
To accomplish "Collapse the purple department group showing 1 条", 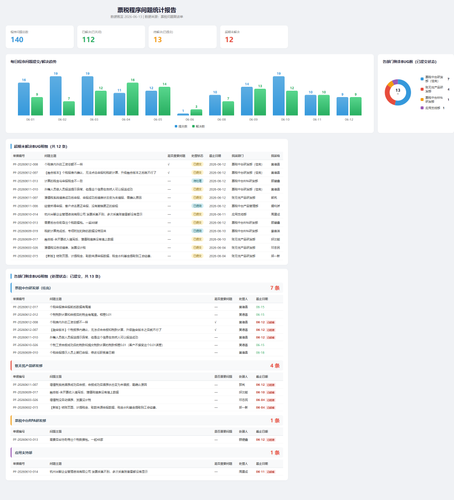I will tap(147, 452).
